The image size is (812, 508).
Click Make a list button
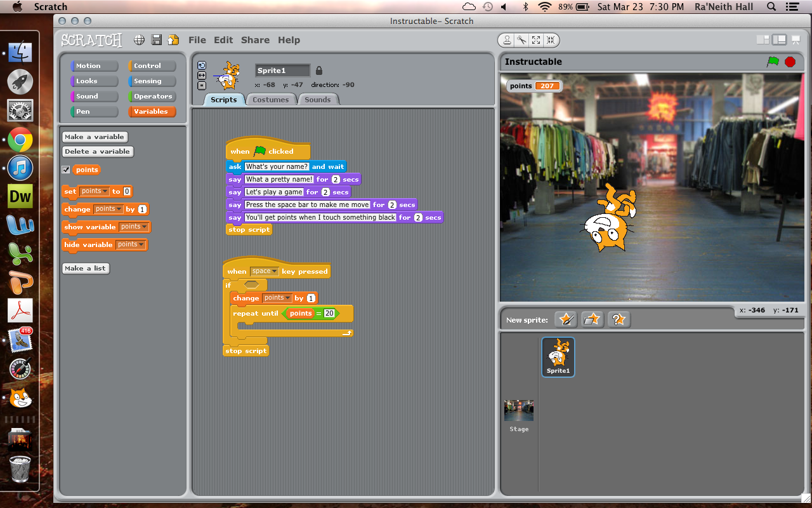(x=85, y=268)
